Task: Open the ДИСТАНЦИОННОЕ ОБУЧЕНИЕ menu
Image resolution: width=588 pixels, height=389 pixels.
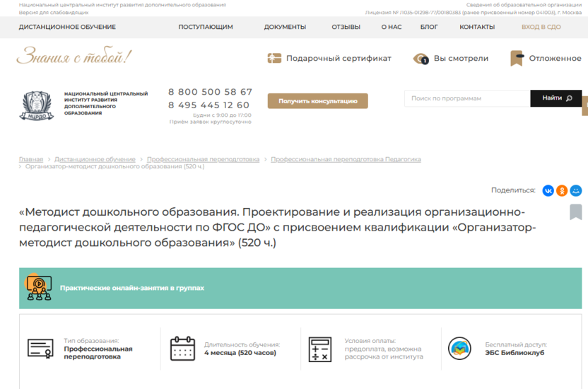Action: (68, 27)
